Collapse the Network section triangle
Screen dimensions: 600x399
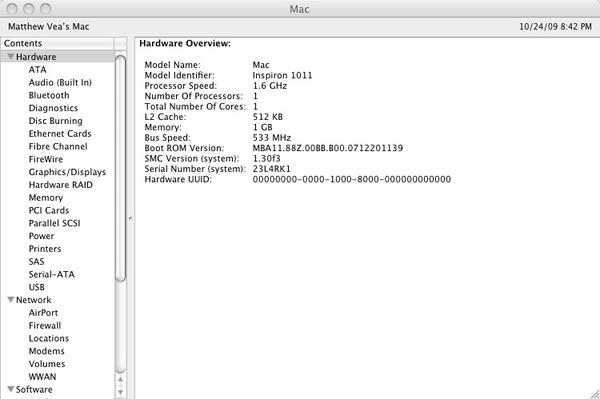(11, 300)
